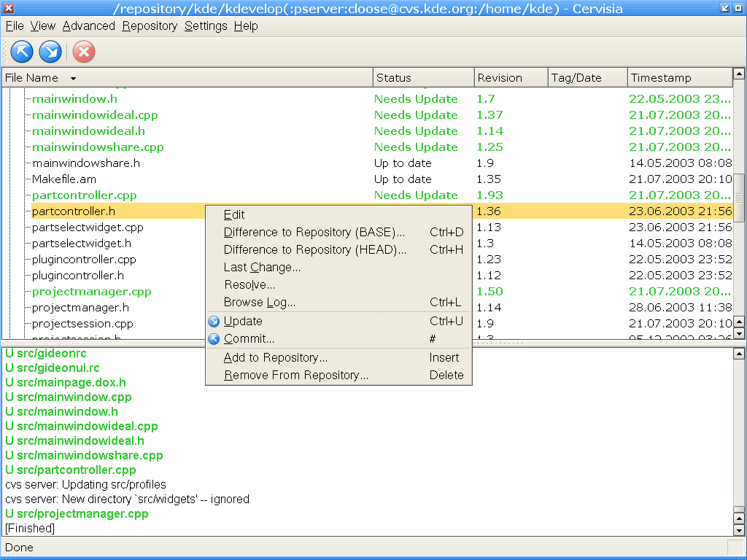This screenshot has width=747, height=560.
Task: Open the Help menu
Action: pos(246,26)
